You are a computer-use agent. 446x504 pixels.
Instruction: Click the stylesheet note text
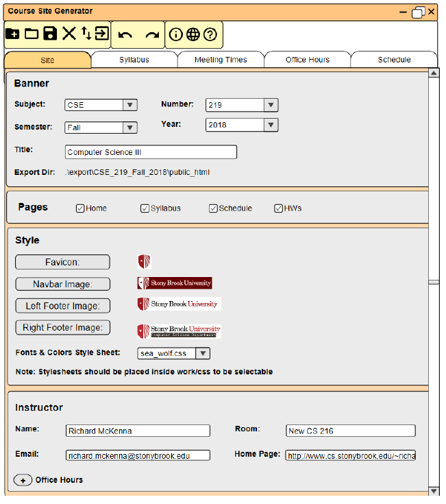click(x=144, y=372)
